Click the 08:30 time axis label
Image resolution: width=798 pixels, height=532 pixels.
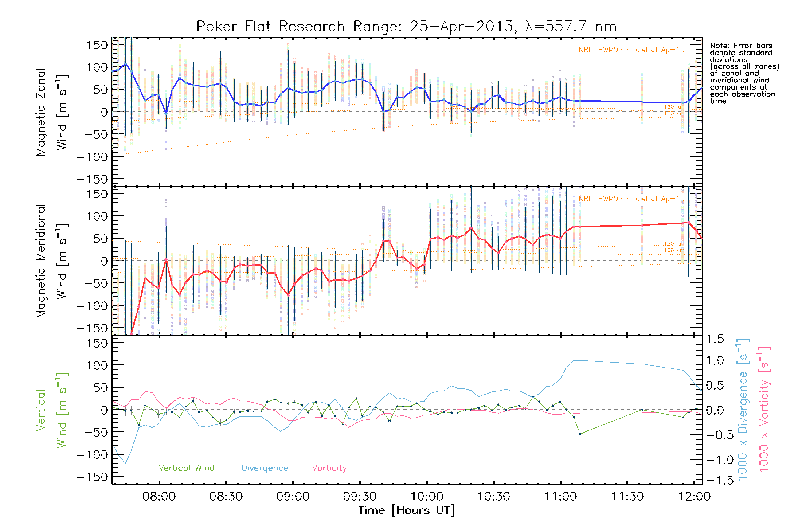point(226,496)
